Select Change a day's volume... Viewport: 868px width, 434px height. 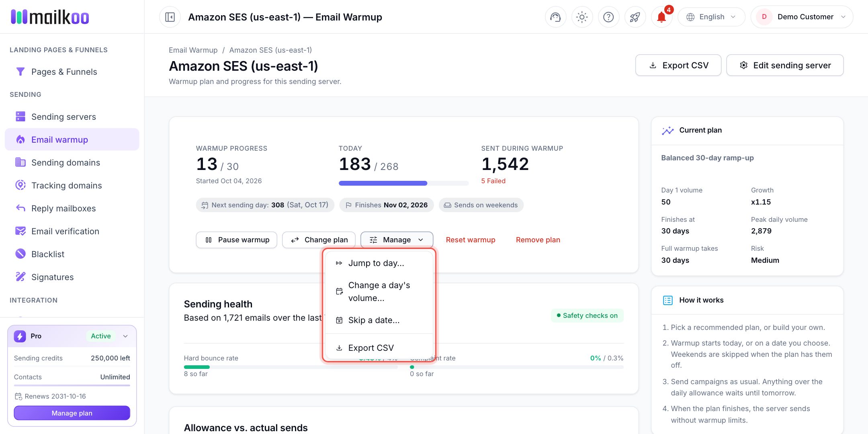click(379, 292)
